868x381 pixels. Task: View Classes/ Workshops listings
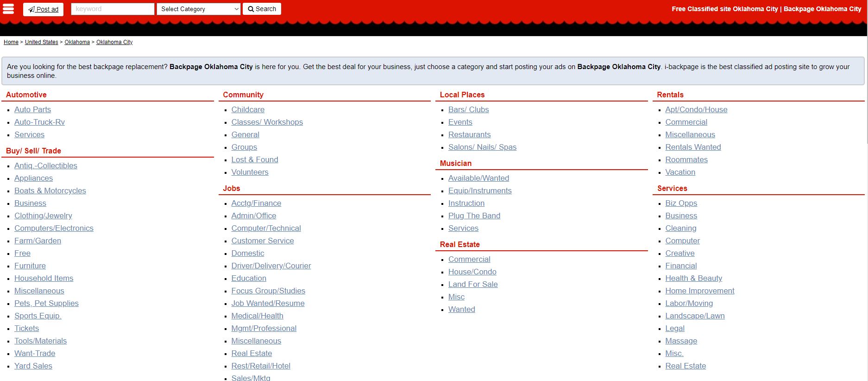pos(267,122)
